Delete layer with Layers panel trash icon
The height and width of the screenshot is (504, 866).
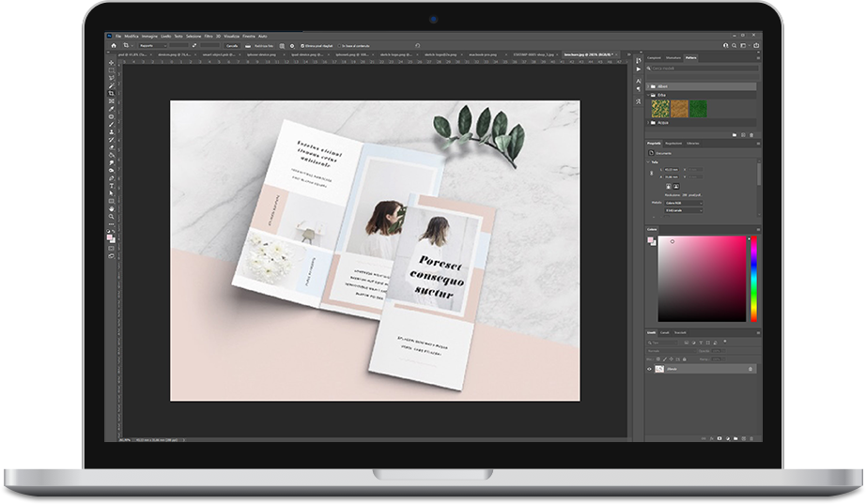[751, 439]
